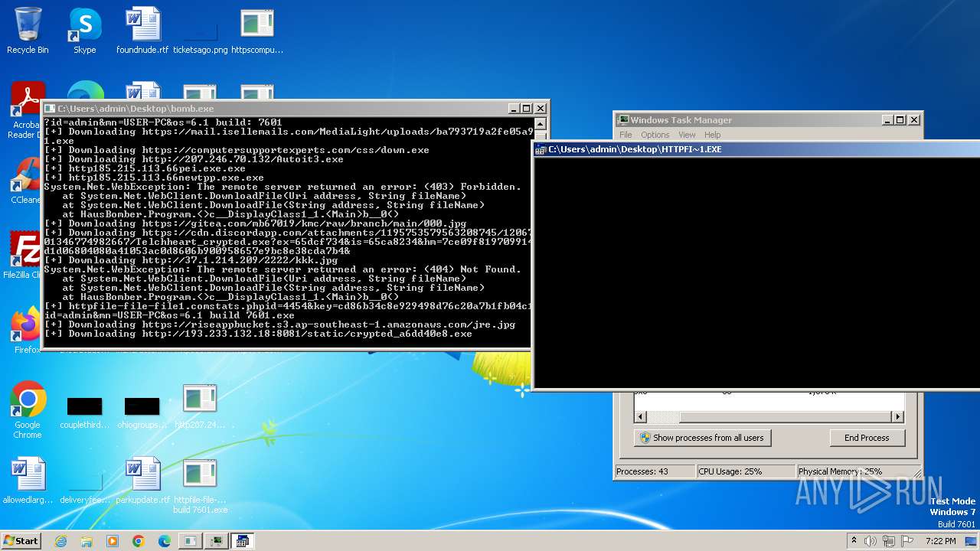This screenshot has width=980, height=551.
Task: Click Show processes from all users
Action: [702, 438]
